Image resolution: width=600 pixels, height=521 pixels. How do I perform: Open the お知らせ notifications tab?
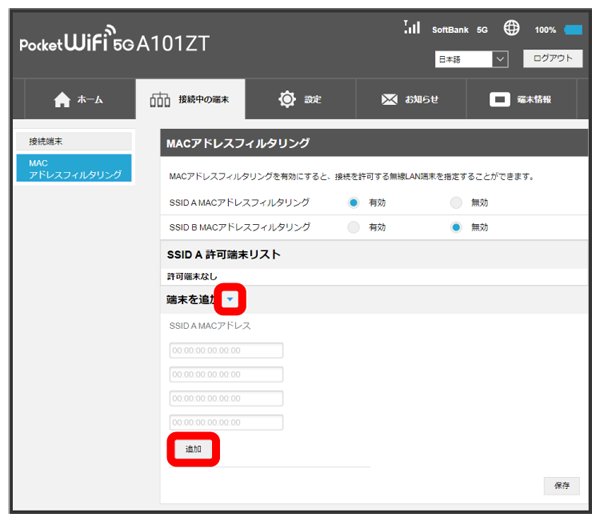(x=411, y=100)
